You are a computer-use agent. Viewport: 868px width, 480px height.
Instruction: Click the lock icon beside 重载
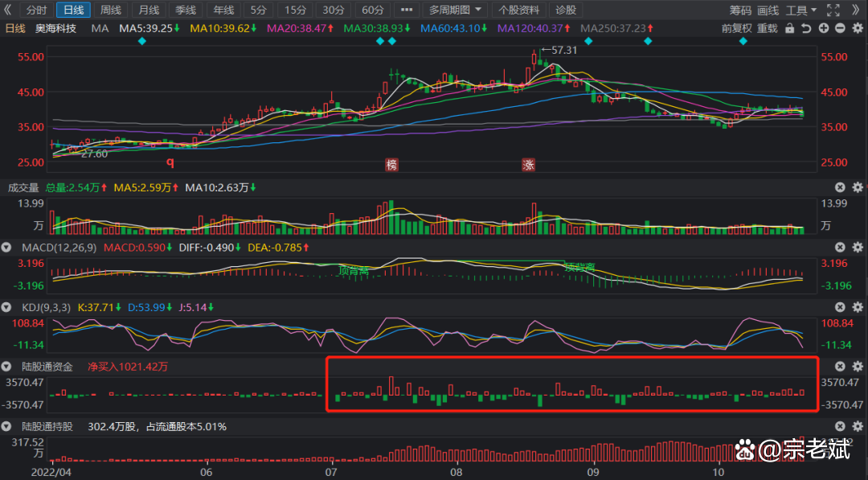click(x=789, y=28)
